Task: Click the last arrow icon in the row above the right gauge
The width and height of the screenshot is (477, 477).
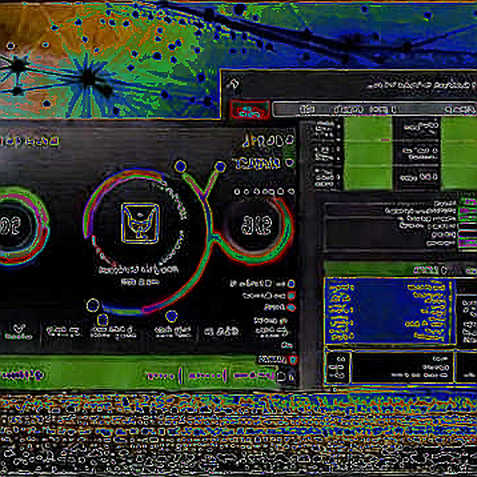Action: tap(291, 191)
